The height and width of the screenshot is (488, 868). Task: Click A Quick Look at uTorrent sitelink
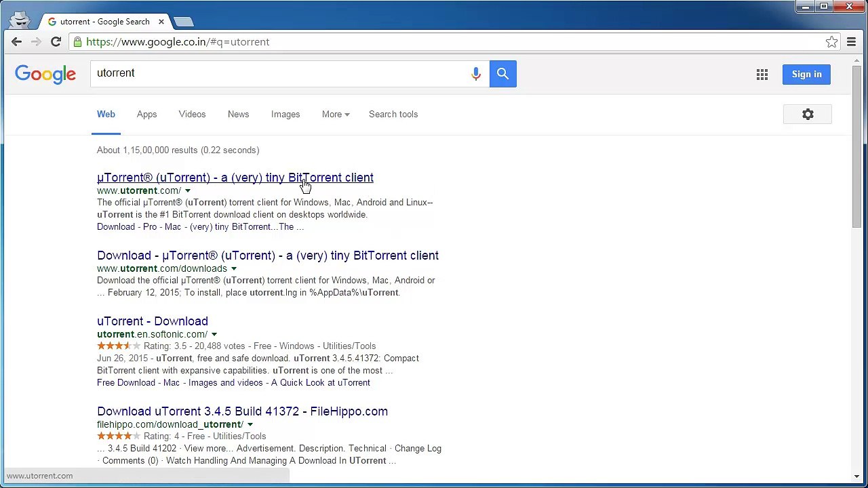321,383
